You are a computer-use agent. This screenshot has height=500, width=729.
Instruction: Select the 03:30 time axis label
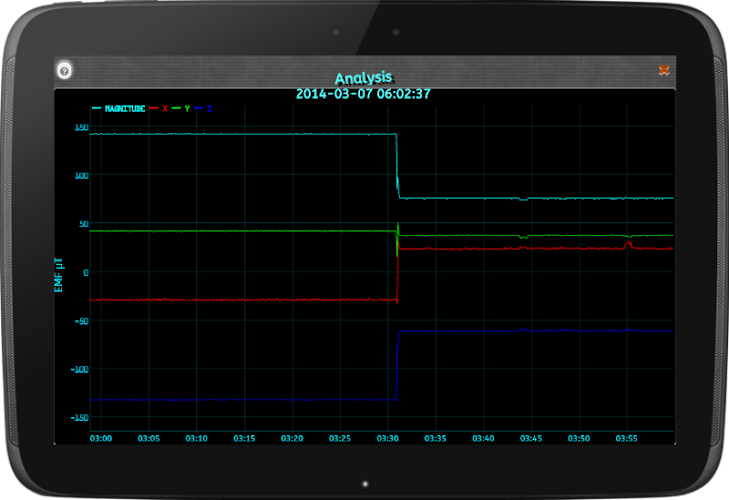point(387,438)
